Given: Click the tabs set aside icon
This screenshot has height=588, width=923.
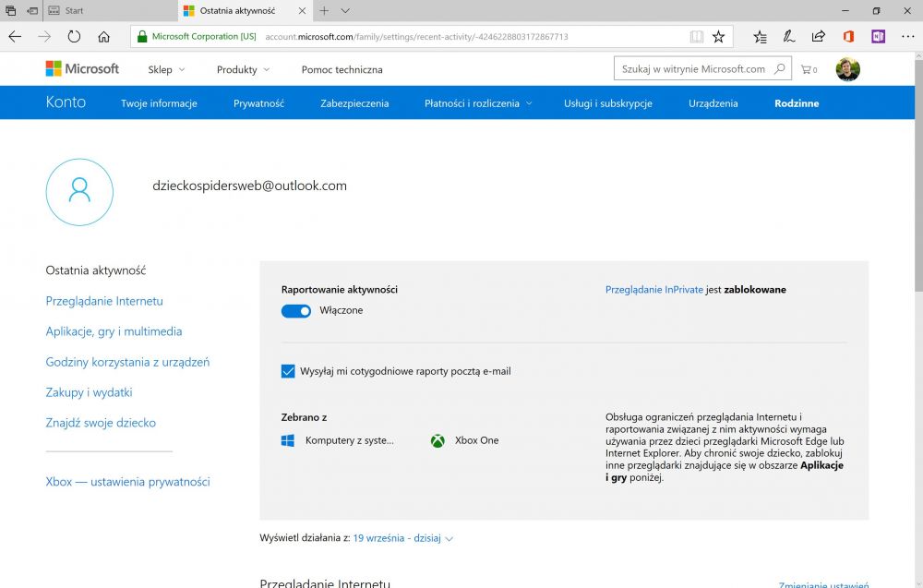Looking at the screenshot, I should 10,10.
